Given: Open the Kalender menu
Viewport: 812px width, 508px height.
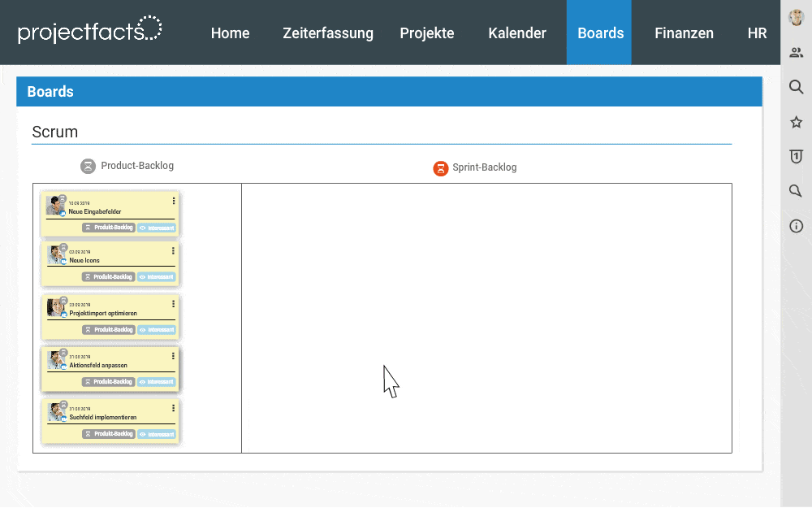Looking at the screenshot, I should (516, 33).
